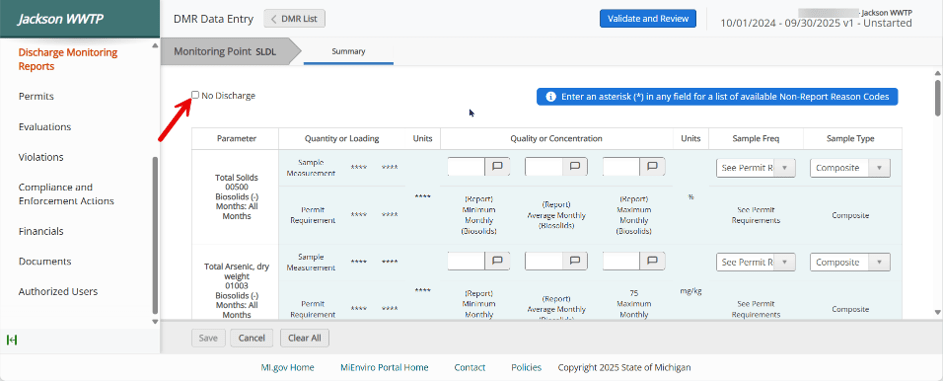Open the Contact footer link
943x381 pixels.
[x=470, y=367]
